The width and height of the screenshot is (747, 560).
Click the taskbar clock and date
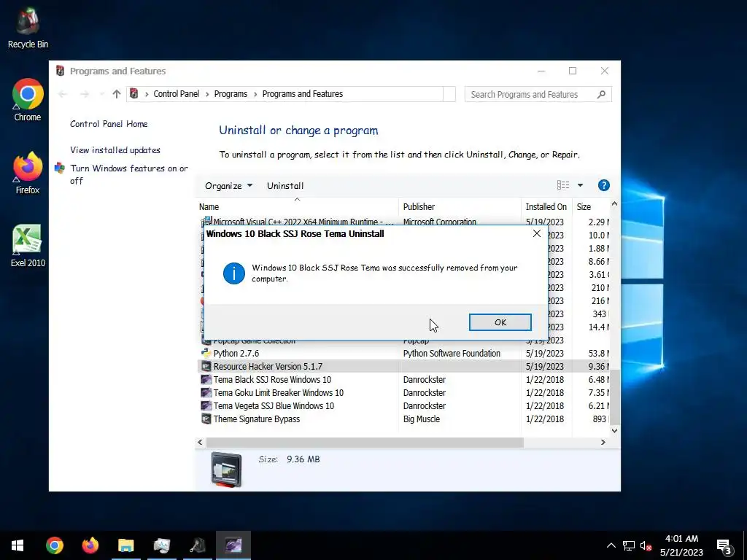click(681, 545)
